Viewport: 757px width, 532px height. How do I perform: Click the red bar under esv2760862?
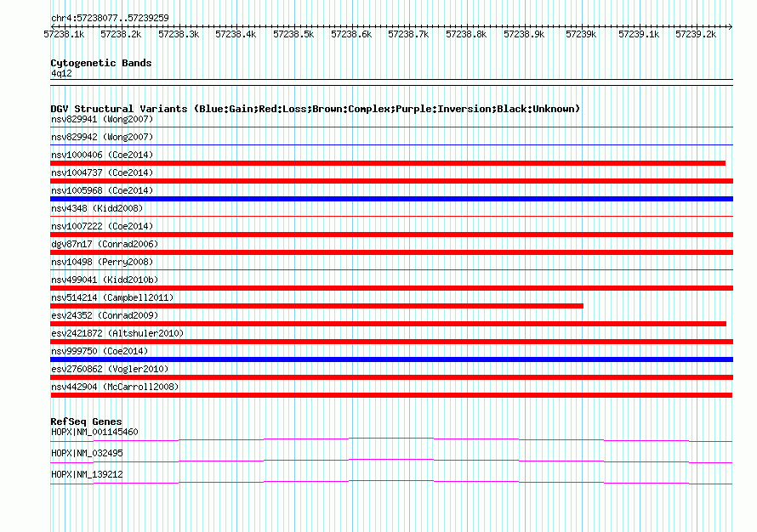coord(391,377)
